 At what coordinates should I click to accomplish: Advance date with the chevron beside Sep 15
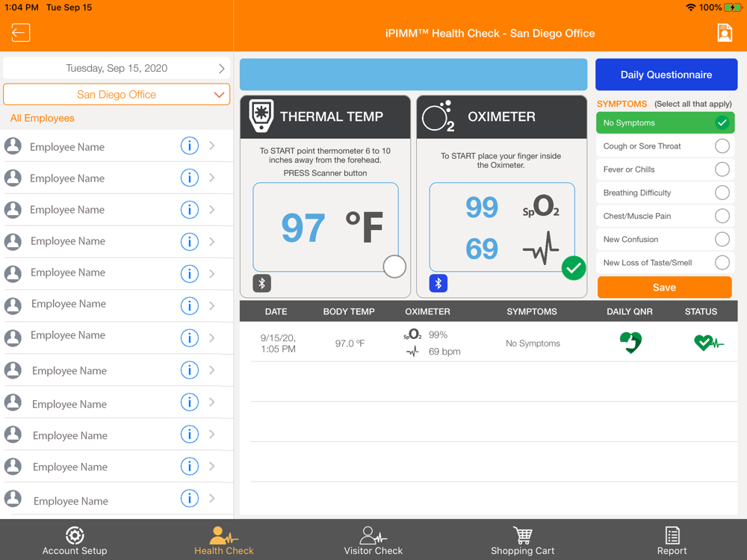[x=222, y=69]
